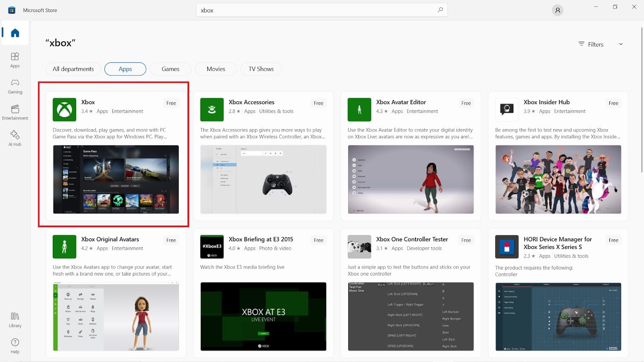The width and height of the screenshot is (644, 362).
Task: Click the Xbox Original Avatars description text
Action: pos(112,270)
